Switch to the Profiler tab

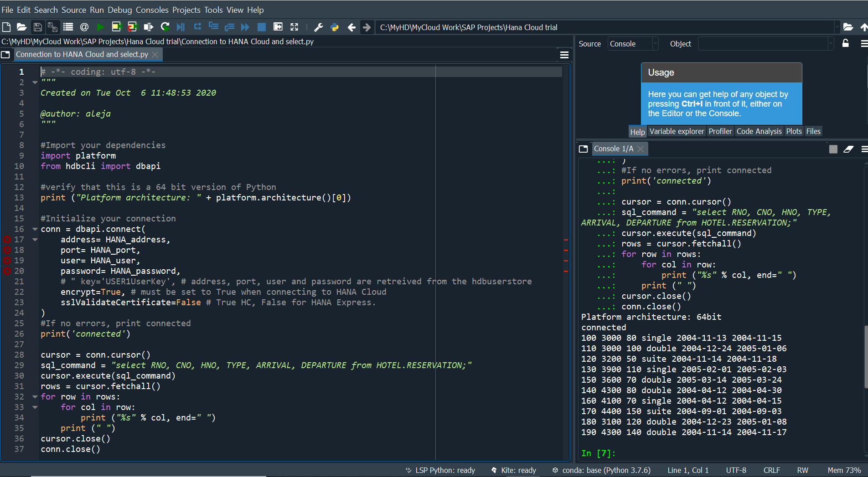[720, 131]
